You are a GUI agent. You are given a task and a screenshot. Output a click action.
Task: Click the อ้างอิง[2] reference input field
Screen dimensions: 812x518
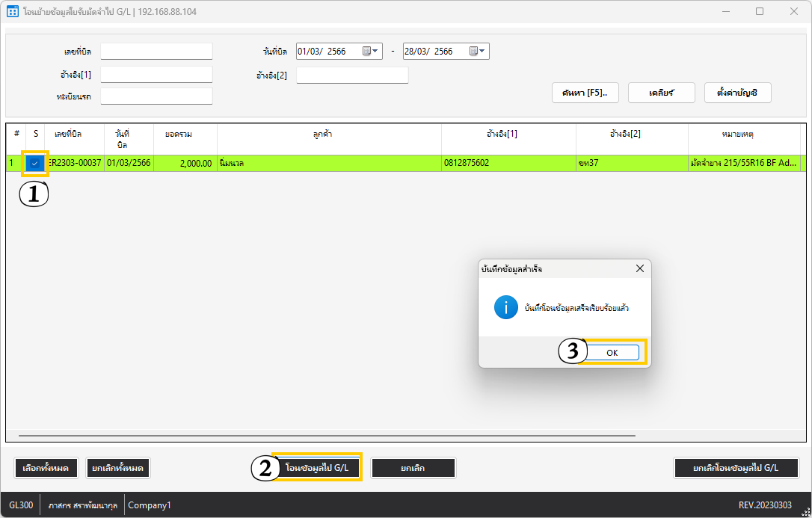[x=352, y=75]
